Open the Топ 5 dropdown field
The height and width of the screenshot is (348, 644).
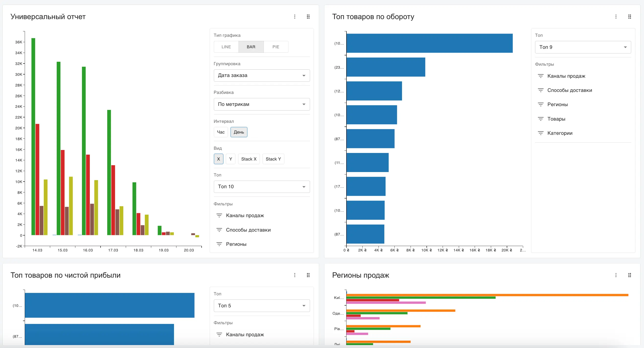262,305
